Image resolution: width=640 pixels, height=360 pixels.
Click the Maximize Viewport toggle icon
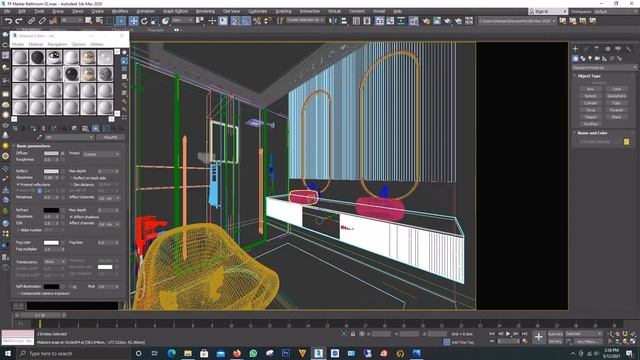pyautogui.click(x=633, y=341)
